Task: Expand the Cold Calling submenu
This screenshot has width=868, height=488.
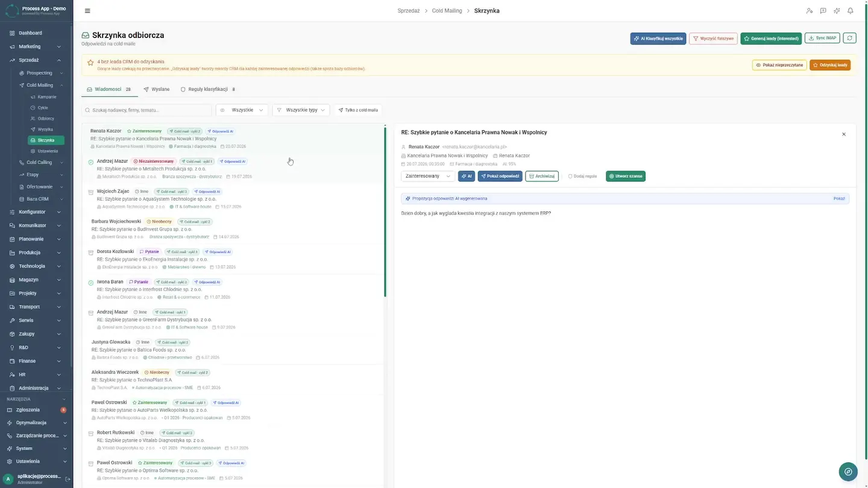Action: click(41, 163)
